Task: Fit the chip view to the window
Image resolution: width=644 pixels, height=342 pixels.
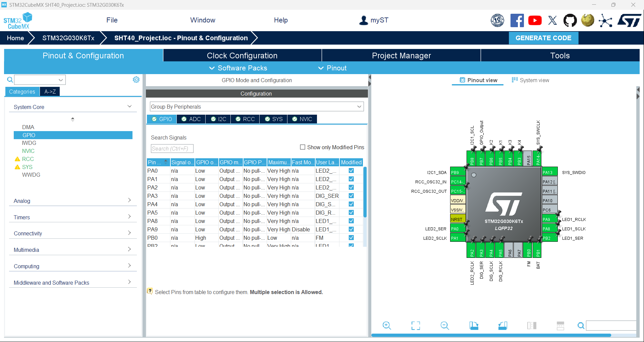Action: pos(416,326)
